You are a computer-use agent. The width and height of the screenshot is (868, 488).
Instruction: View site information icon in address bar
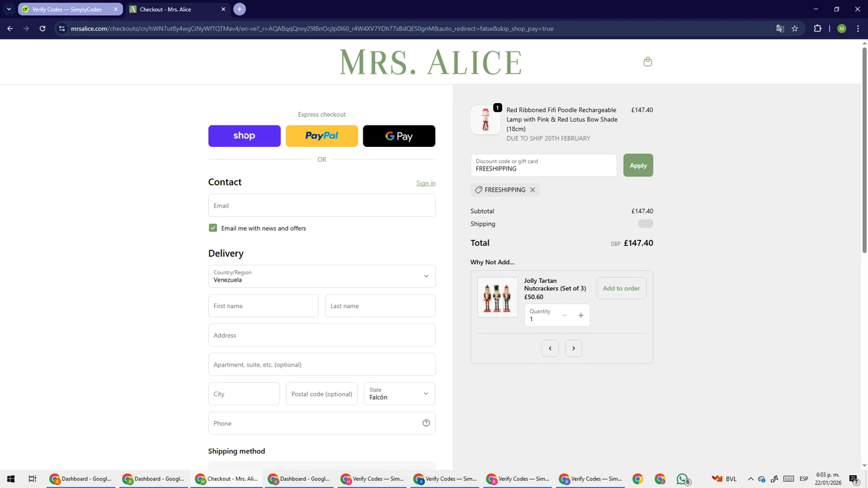62,28
